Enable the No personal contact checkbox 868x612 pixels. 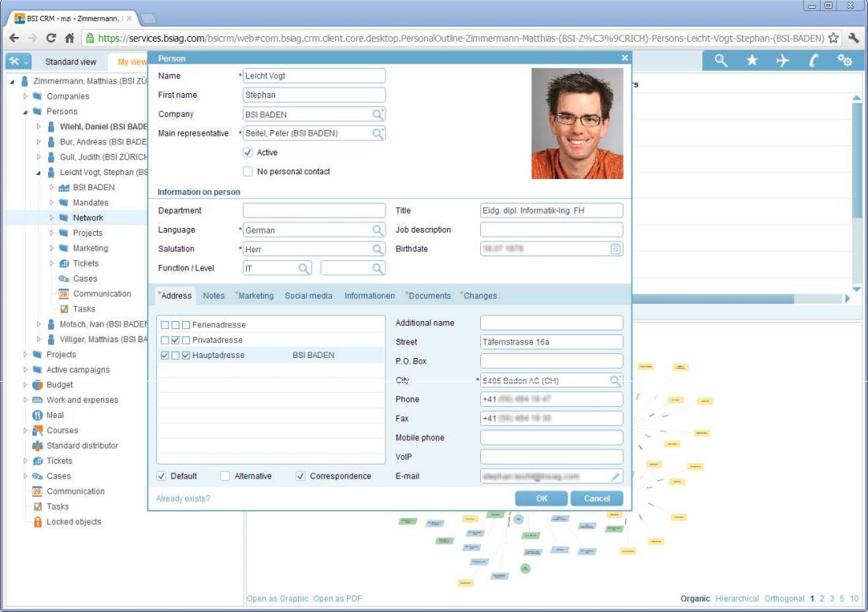(x=248, y=171)
